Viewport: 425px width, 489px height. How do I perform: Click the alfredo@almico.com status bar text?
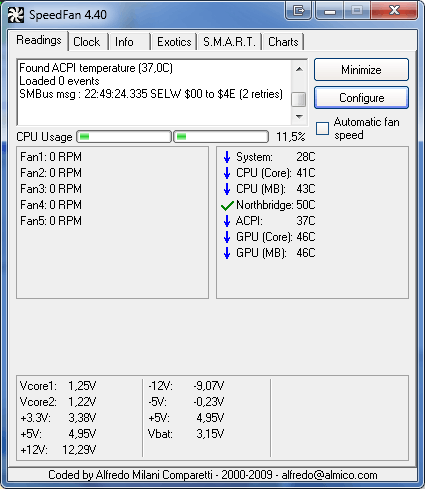[329, 475]
